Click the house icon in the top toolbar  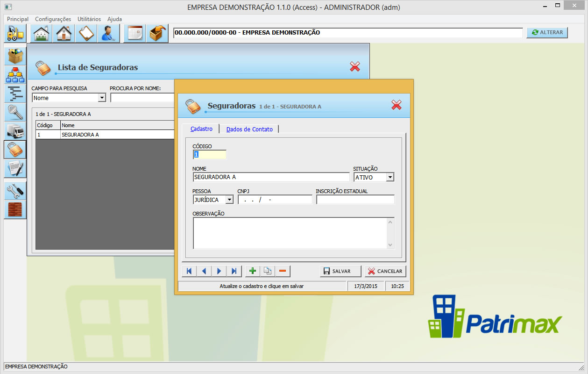point(64,34)
